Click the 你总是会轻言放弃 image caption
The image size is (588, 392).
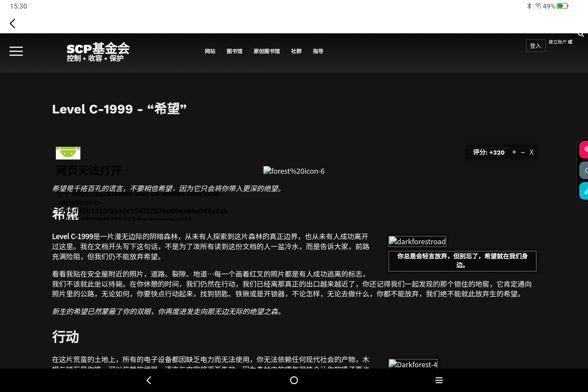(462, 260)
